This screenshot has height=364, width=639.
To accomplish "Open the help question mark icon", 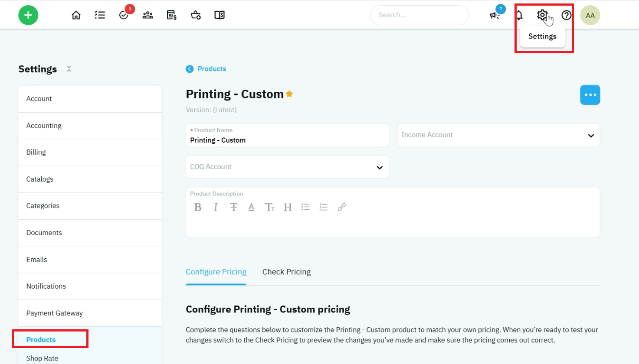I will pyautogui.click(x=566, y=15).
